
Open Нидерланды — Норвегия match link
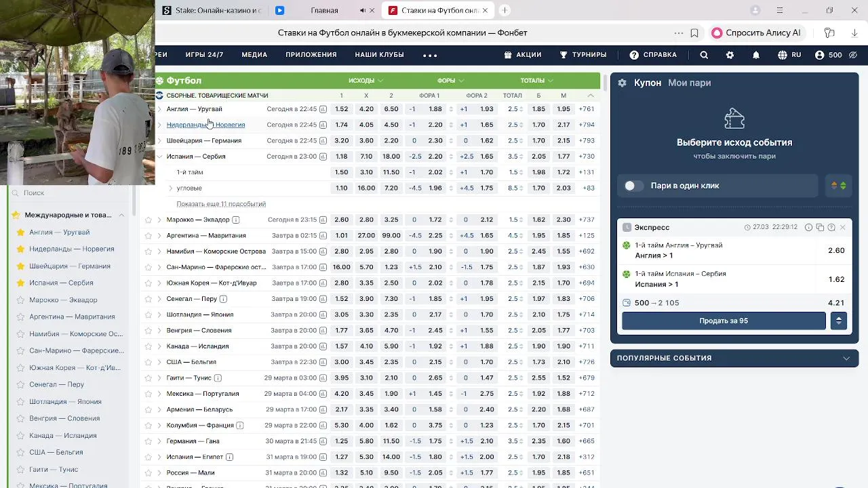[205, 125]
